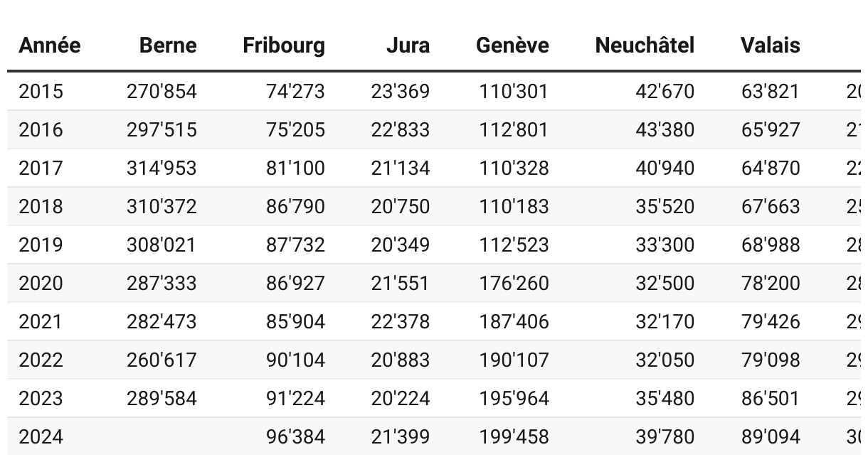Click the Année column header
Viewport: 868px width, 462px height.
pyautogui.click(x=49, y=45)
